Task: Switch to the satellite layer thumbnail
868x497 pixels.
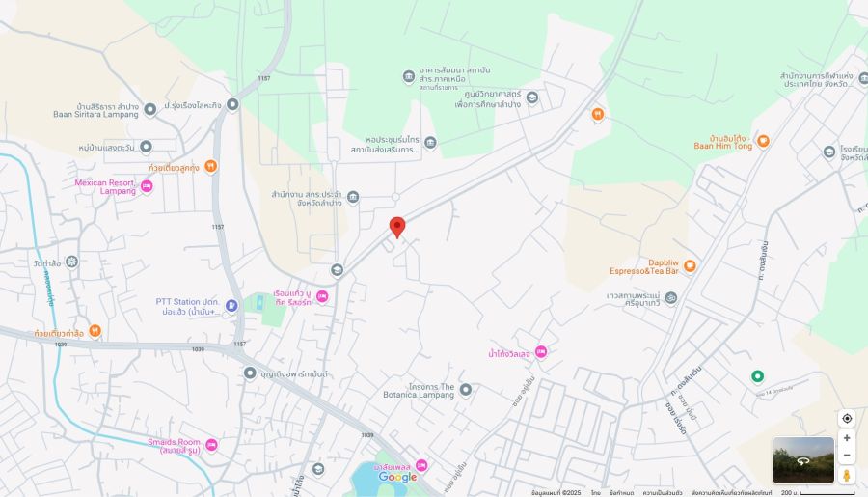Action: pyautogui.click(x=803, y=460)
